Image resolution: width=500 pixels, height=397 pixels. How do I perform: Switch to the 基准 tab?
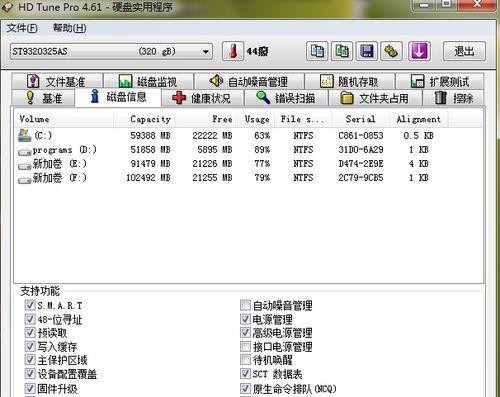click(x=43, y=98)
